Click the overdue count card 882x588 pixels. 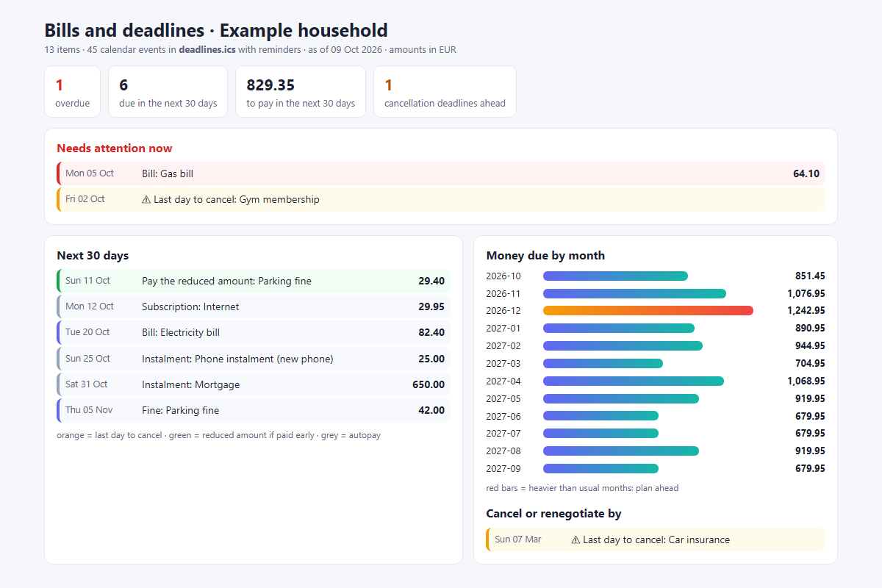point(72,91)
